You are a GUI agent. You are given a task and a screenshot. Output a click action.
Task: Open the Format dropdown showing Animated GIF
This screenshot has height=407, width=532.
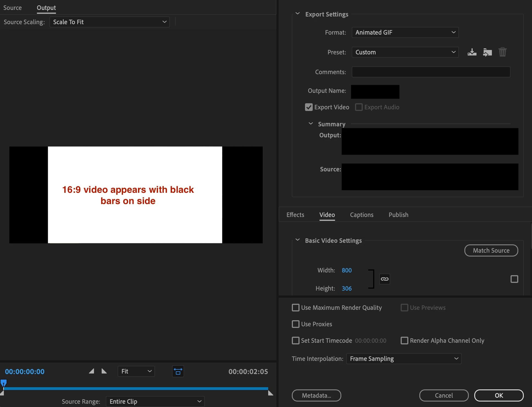405,32
